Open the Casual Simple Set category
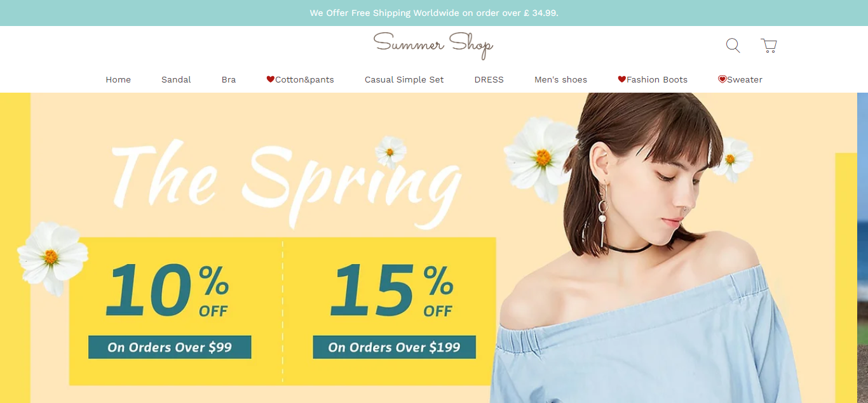868x403 pixels. click(404, 79)
